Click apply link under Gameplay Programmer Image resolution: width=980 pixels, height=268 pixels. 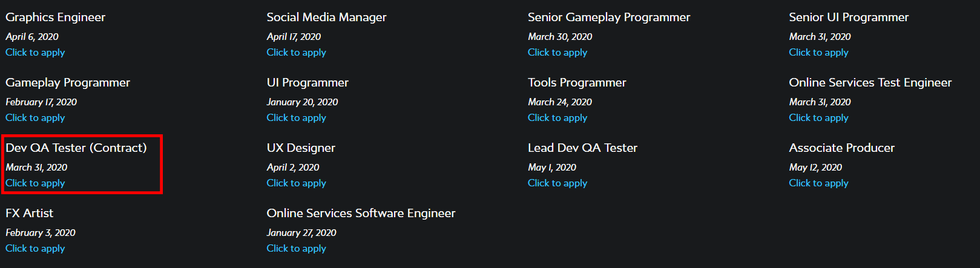[35, 118]
